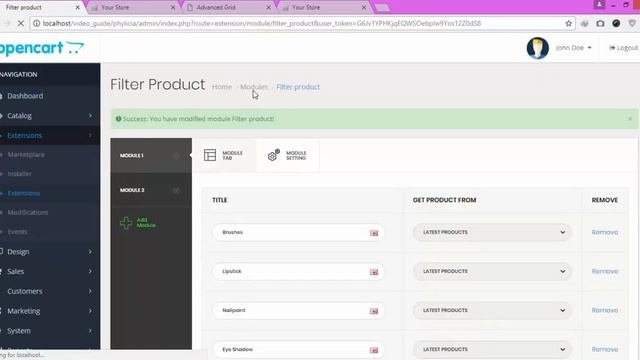This screenshot has width=640, height=360.
Task: Expand the Sales menu
Action: pos(49,271)
